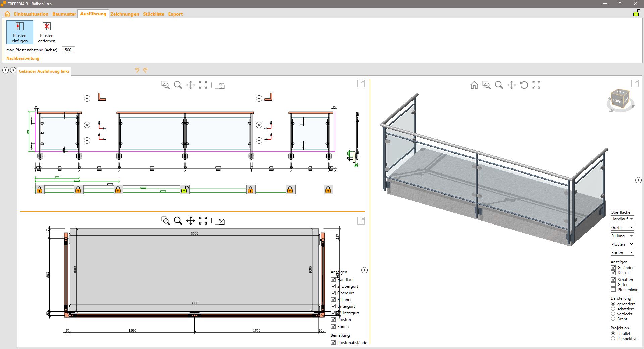This screenshot has height=349, width=644.
Task: Uncheck the Pfostenabstände dimension checkbox
Action: coord(333,342)
